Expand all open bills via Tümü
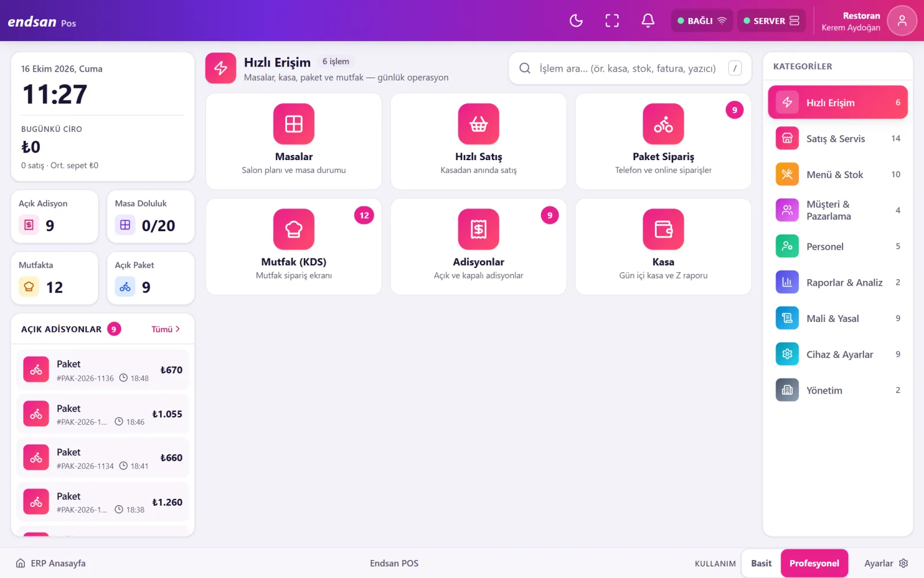The height and width of the screenshot is (578, 924). click(166, 329)
